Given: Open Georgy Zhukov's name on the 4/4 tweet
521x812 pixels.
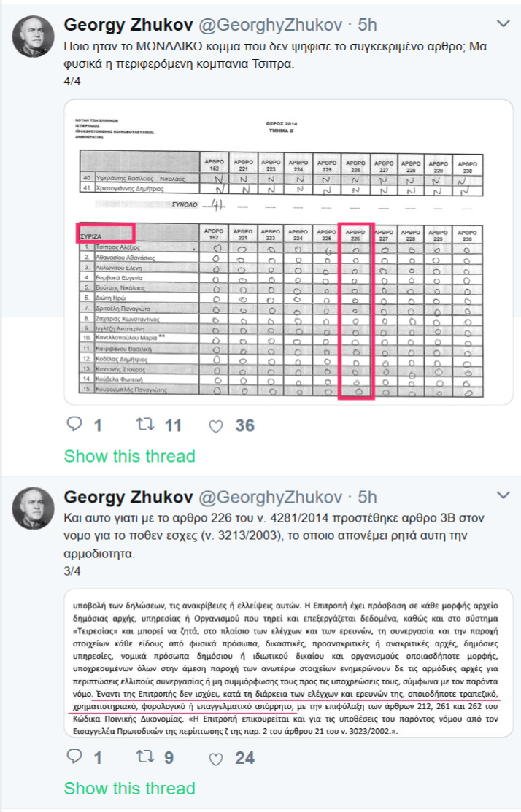Looking at the screenshot, I should click(128, 25).
